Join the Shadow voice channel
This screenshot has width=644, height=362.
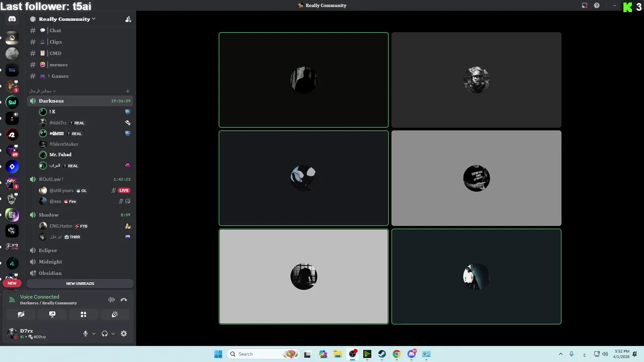(80, 215)
